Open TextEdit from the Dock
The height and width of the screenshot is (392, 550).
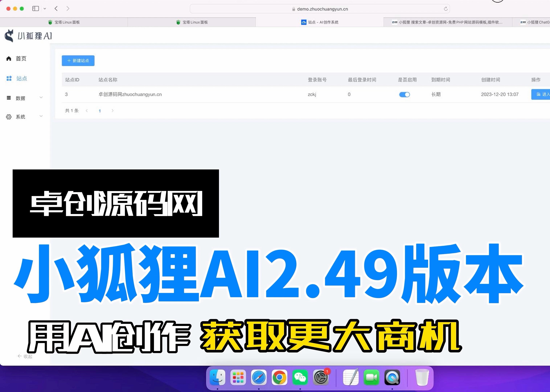pyautogui.click(x=351, y=377)
